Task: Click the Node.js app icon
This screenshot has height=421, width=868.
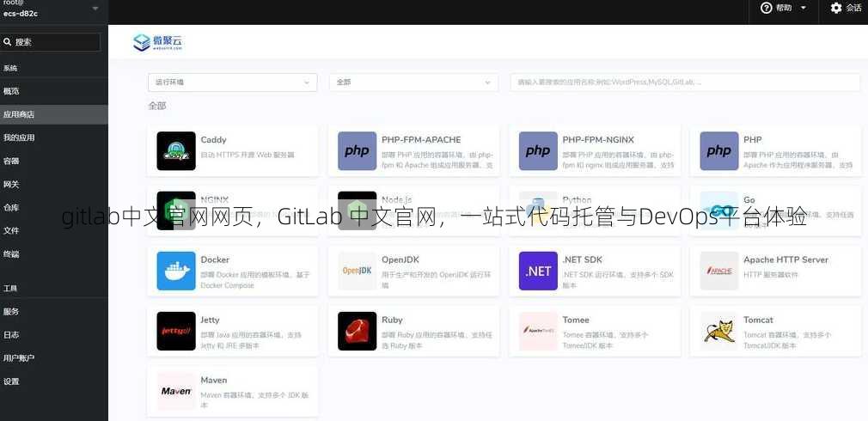Action: [x=357, y=210]
